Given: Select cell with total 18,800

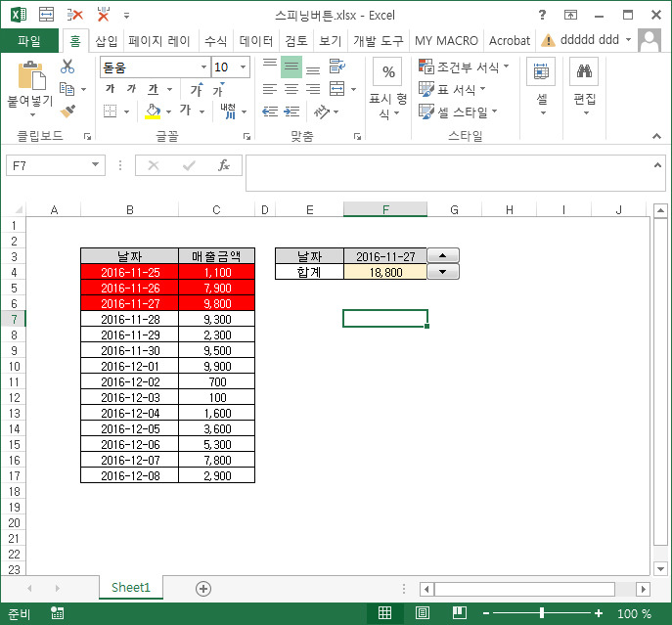Looking at the screenshot, I should (x=385, y=272).
